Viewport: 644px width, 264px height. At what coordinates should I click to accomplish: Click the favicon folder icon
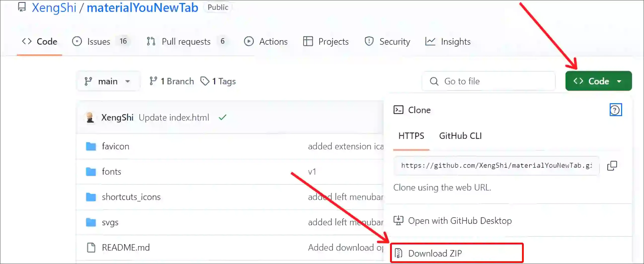click(x=91, y=146)
